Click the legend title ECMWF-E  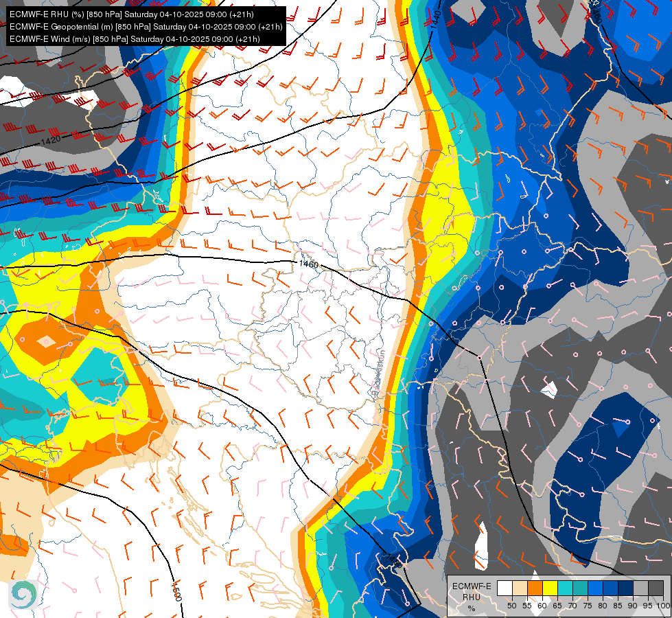click(x=472, y=586)
